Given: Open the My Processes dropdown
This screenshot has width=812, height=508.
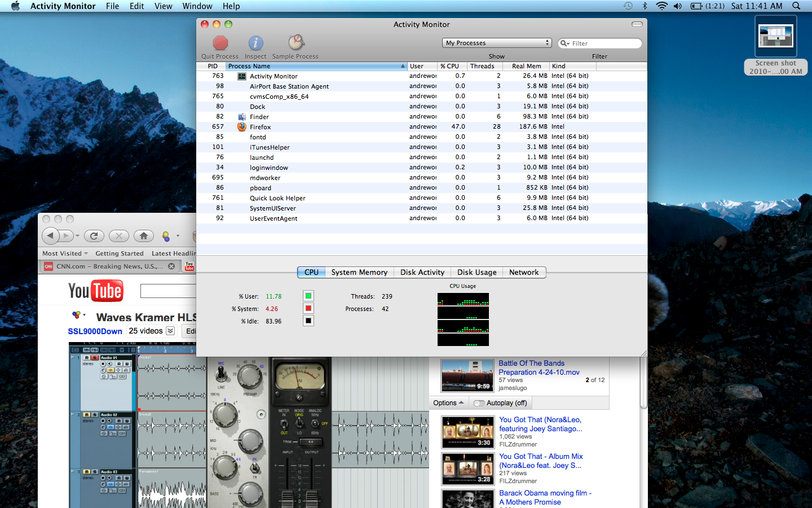Looking at the screenshot, I should 497,43.
